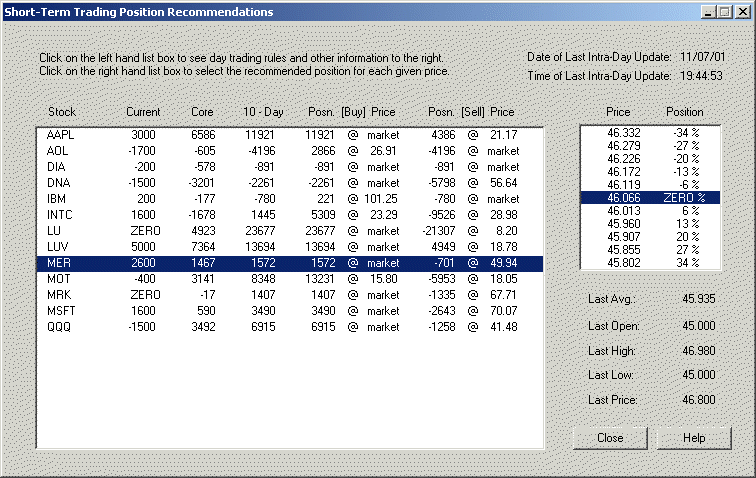Choose price 46.119 with -6 % position
756x478 pixels.
pyautogui.click(x=650, y=185)
